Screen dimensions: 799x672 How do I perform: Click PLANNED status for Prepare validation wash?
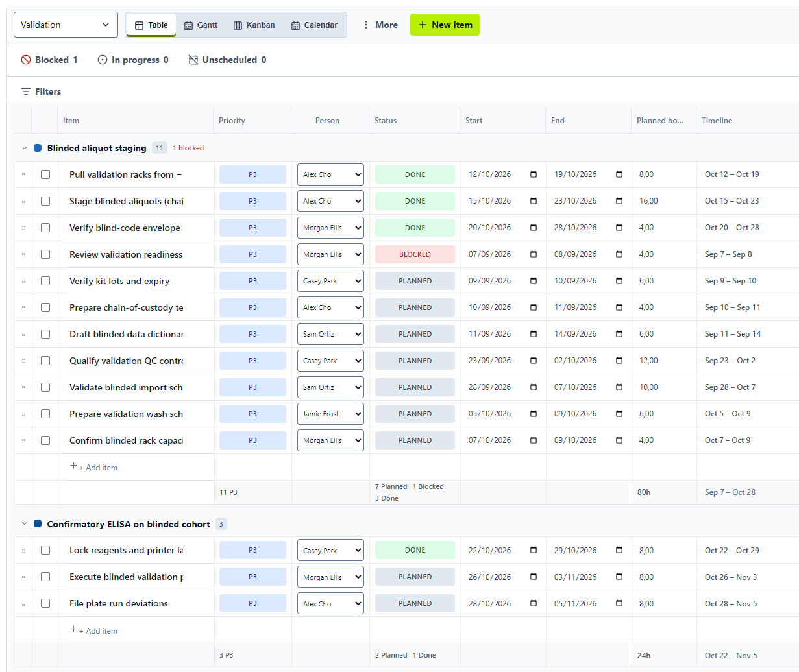415,414
